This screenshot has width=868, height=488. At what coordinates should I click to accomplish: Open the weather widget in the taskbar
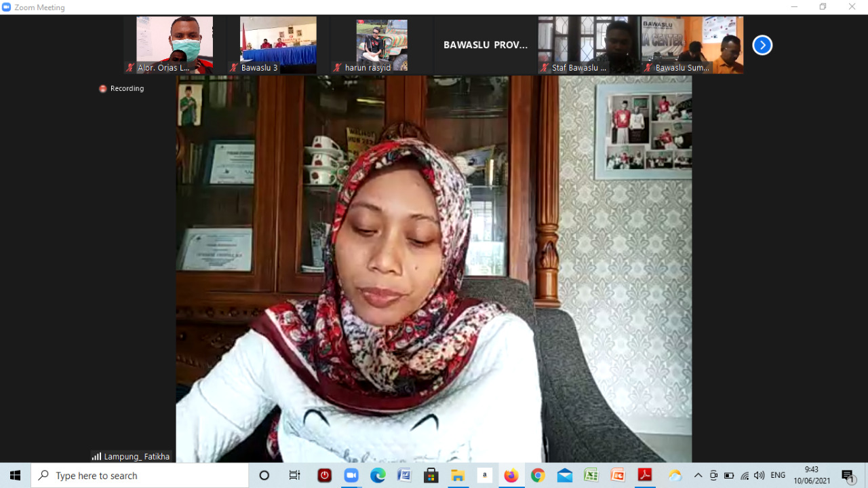pos(675,476)
